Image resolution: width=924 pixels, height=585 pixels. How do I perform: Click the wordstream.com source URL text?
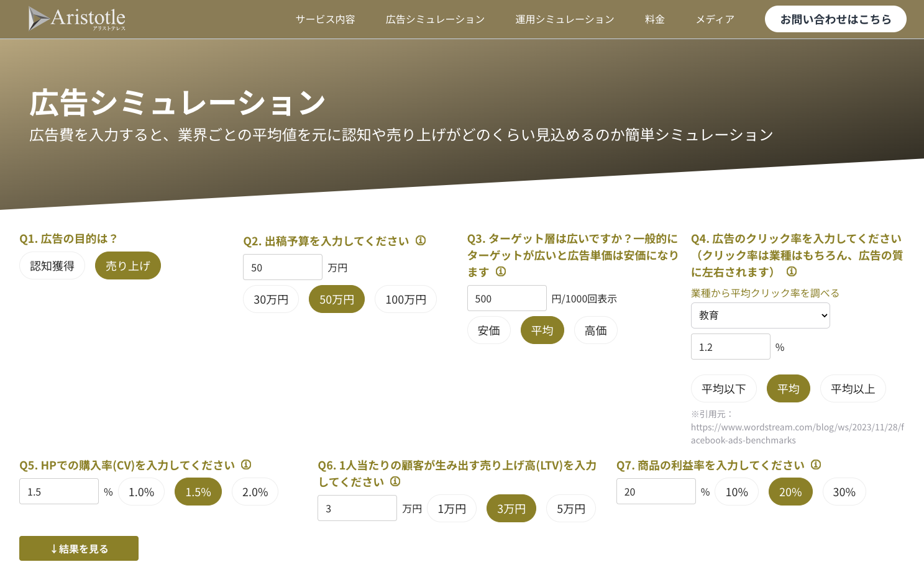click(797, 433)
